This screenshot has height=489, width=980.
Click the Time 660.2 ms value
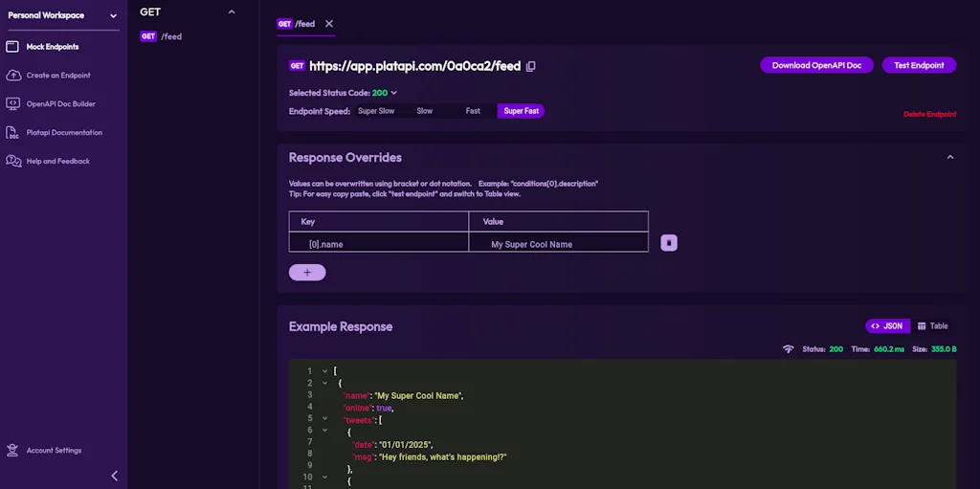click(x=889, y=349)
